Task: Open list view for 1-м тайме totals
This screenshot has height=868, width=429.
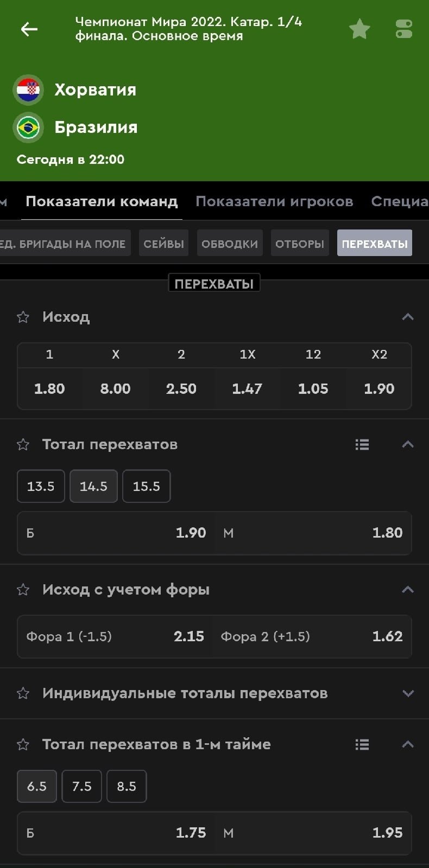Action: point(362,744)
